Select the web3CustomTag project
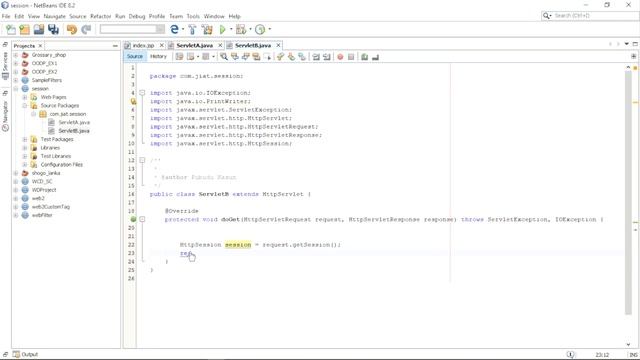640x360 pixels. [x=51, y=207]
